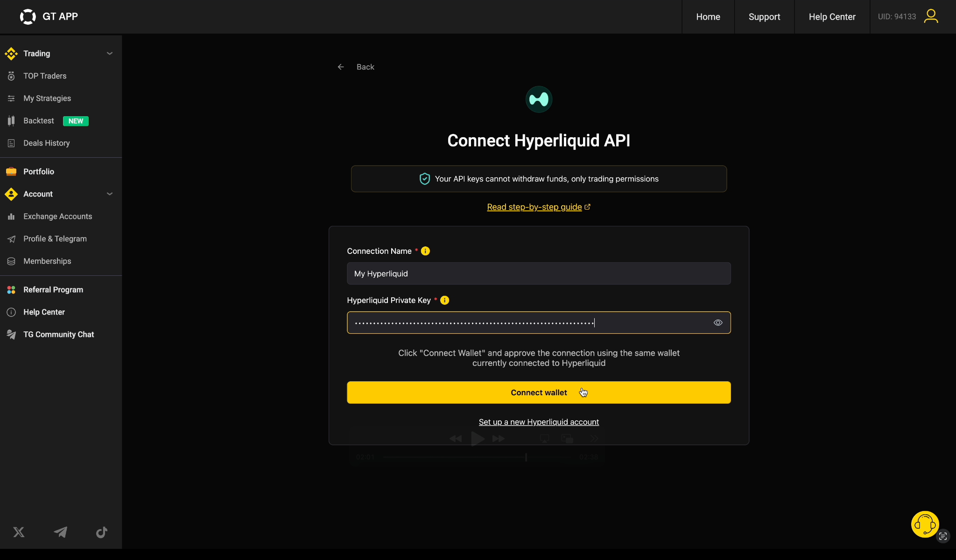Click the My Strategies sliders icon
Screen dimensions: 956x560
11,98
